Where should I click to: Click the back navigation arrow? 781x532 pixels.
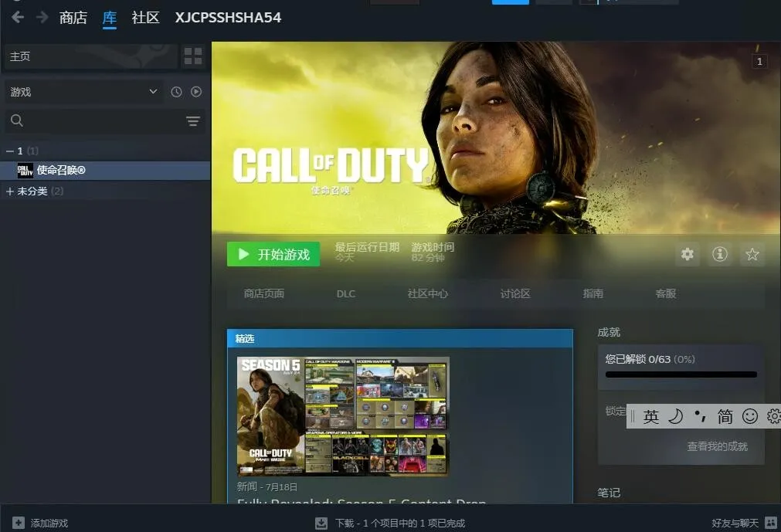pos(17,17)
